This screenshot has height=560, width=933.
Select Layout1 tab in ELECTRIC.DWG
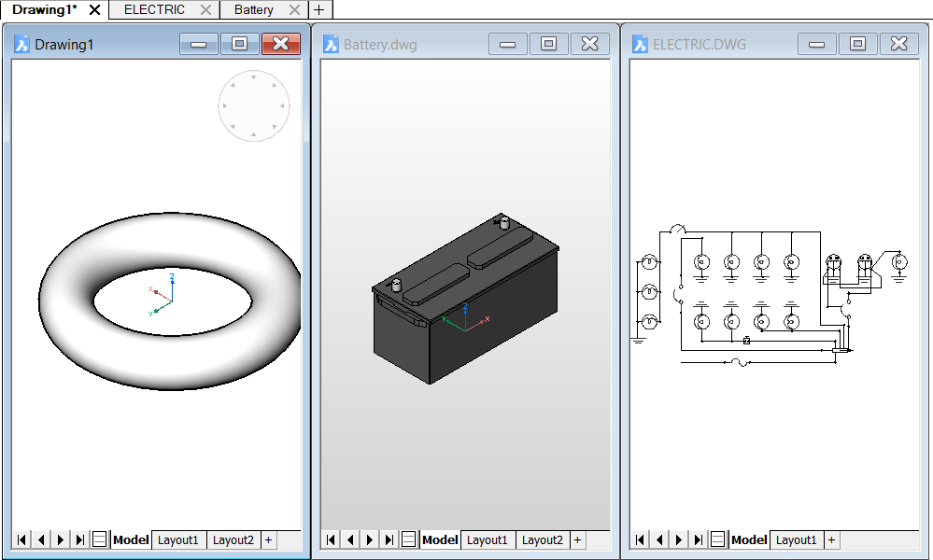pyautogui.click(x=797, y=539)
